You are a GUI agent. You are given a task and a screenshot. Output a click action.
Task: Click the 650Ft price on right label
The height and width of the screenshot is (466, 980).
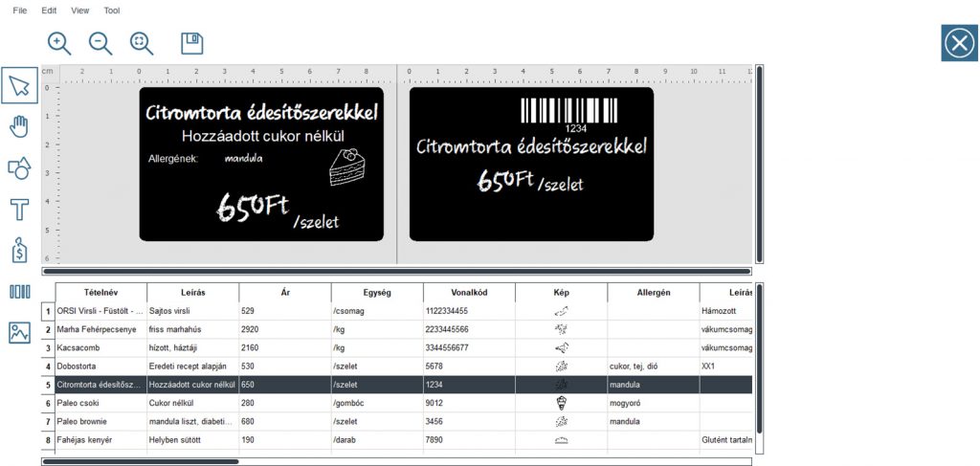tap(505, 179)
